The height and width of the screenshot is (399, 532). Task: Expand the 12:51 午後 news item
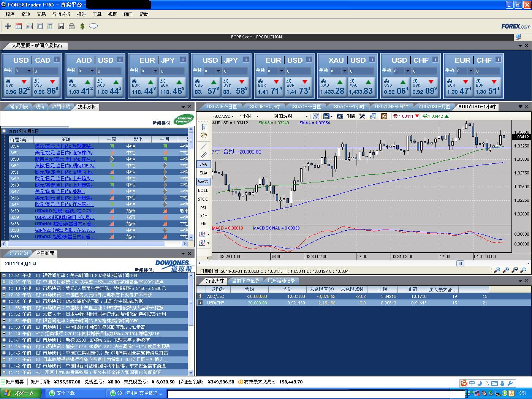[4, 275]
